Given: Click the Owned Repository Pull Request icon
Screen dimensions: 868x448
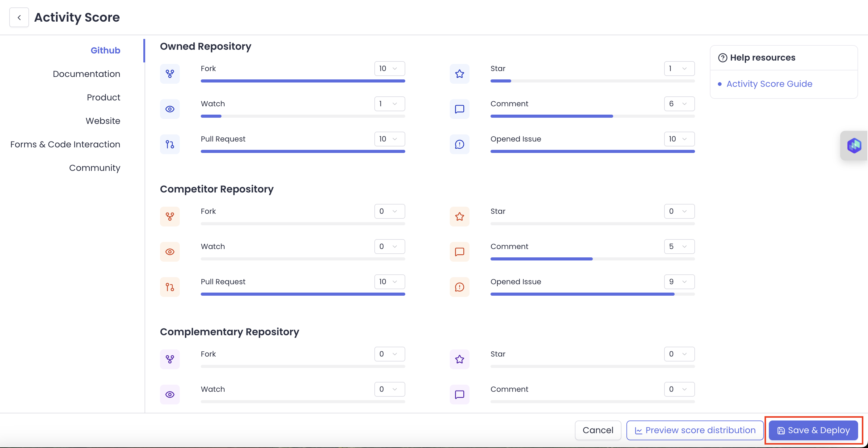Looking at the screenshot, I should pyautogui.click(x=170, y=144).
